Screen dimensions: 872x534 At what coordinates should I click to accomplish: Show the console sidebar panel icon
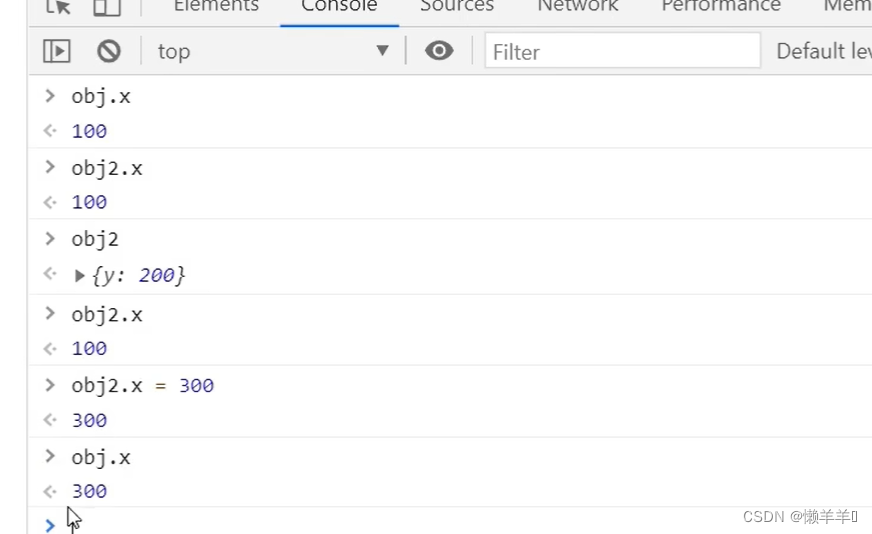pyautogui.click(x=57, y=51)
